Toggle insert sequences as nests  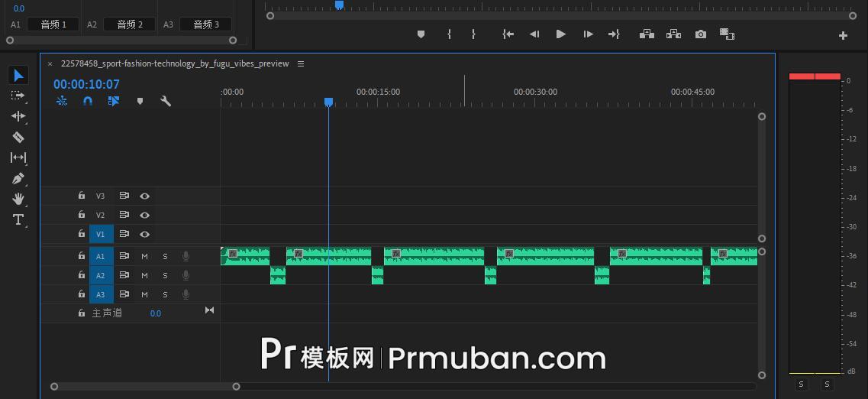pyautogui.click(x=61, y=101)
